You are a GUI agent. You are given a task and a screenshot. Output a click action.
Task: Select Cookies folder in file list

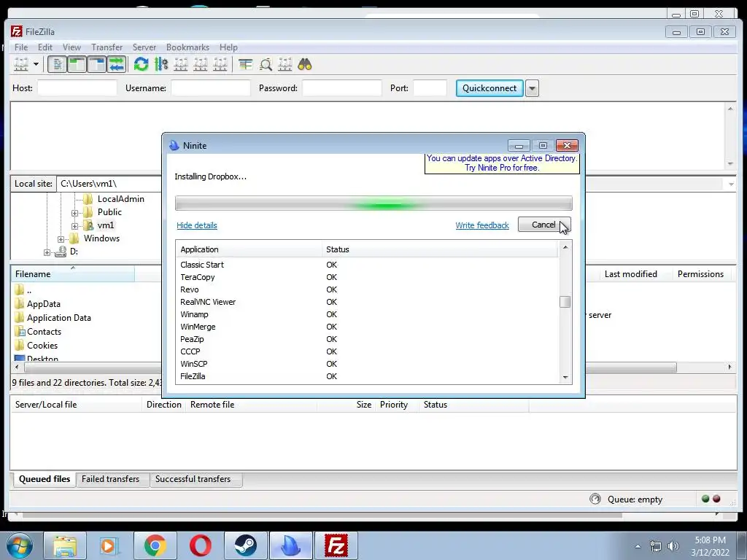(42, 345)
